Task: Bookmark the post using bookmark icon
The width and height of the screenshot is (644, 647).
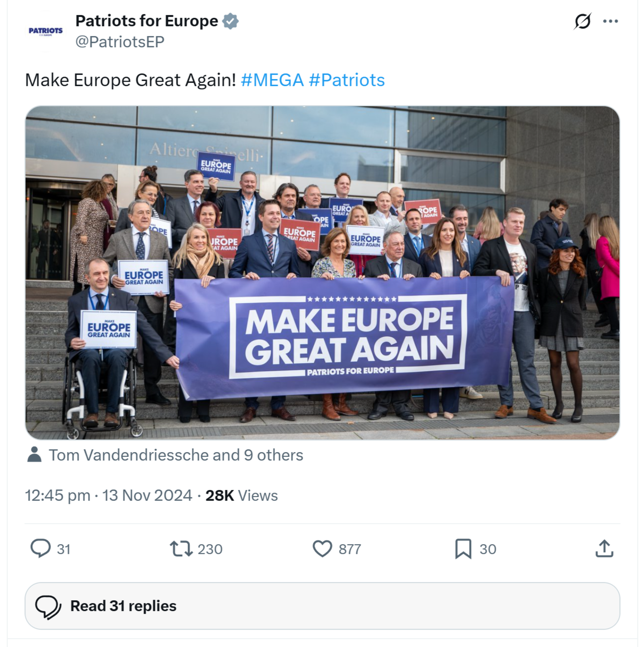Action: [463, 549]
